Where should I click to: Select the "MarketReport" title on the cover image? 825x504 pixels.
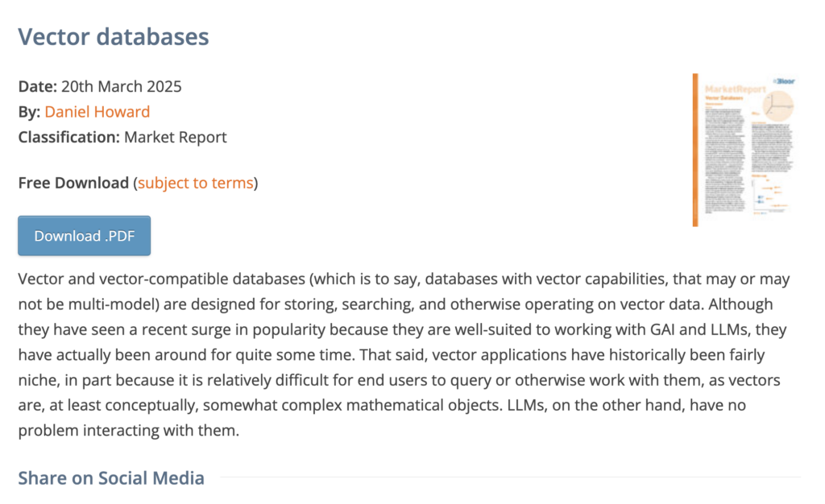coord(735,88)
